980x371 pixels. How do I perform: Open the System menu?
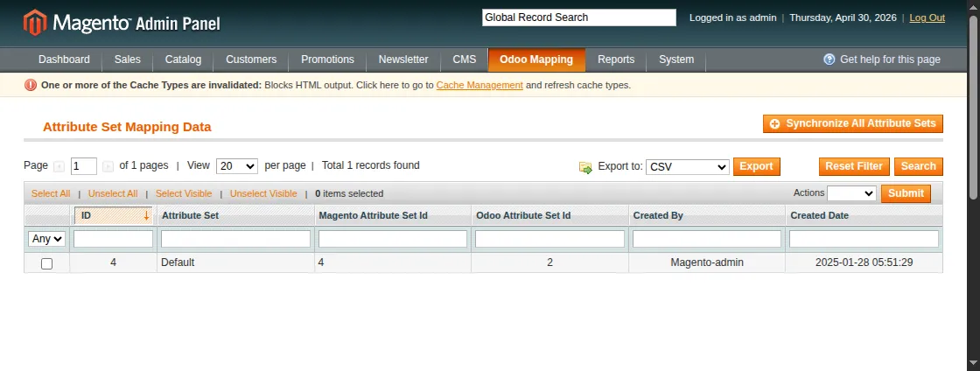point(676,59)
